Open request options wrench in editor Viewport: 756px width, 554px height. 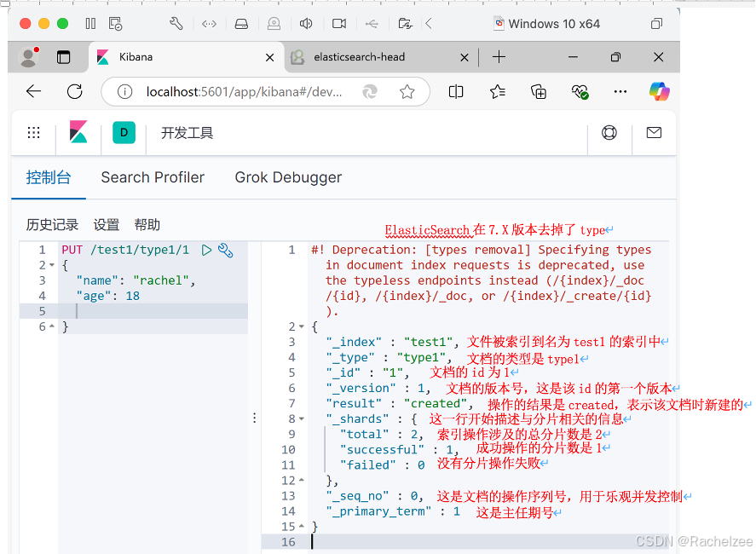click(226, 250)
